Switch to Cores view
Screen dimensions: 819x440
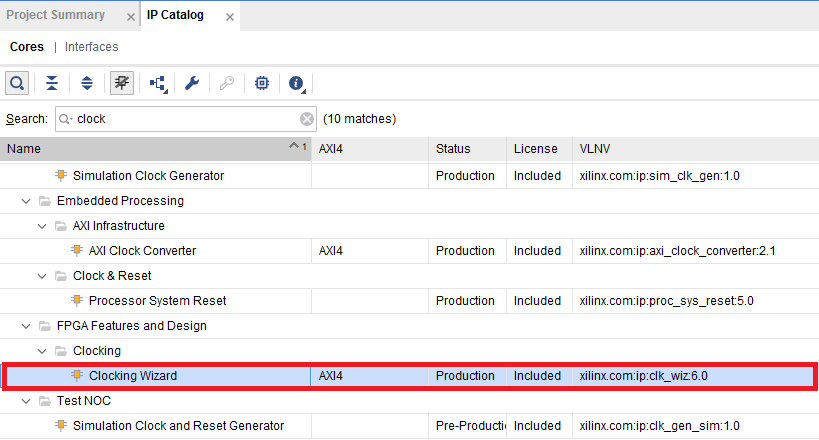pos(27,47)
